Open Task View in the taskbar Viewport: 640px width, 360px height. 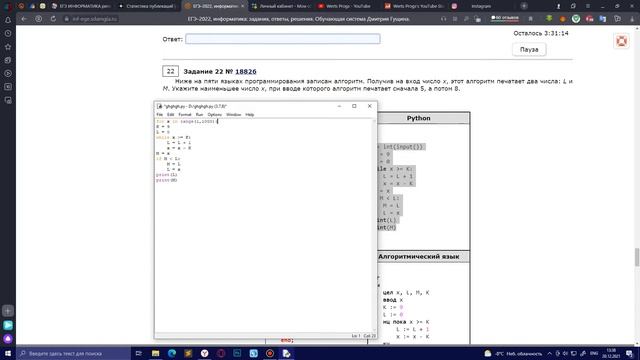click(138, 353)
